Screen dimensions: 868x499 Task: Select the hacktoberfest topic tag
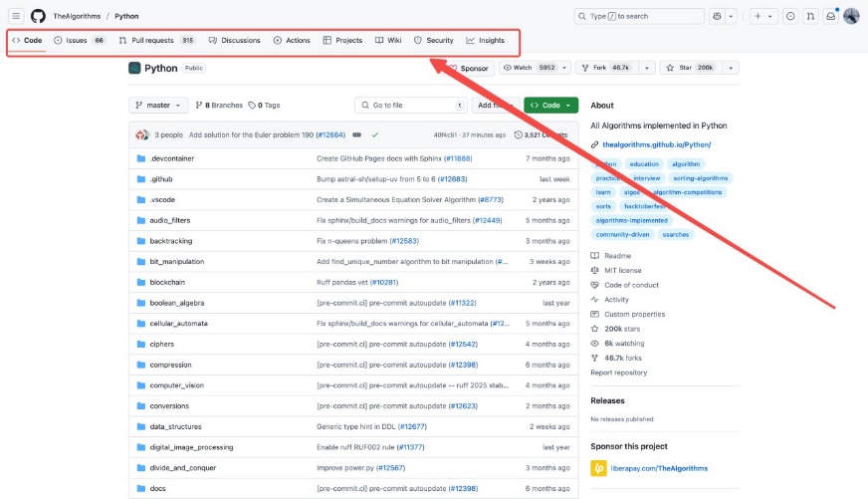pyautogui.click(x=670, y=206)
